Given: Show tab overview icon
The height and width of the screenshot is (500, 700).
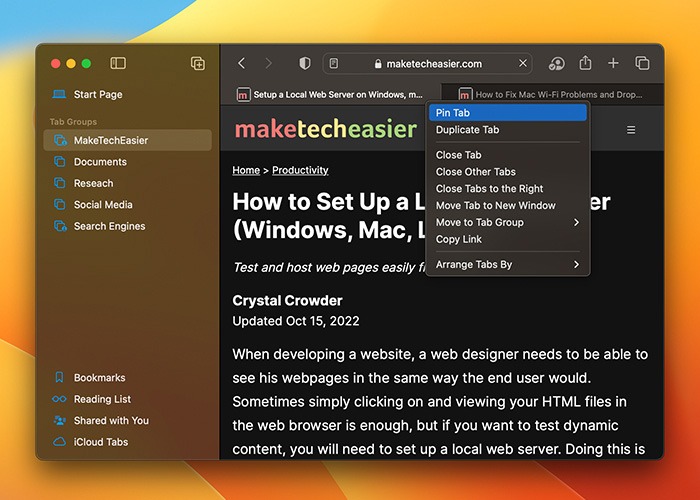Looking at the screenshot, I should [x=642, y=63].
